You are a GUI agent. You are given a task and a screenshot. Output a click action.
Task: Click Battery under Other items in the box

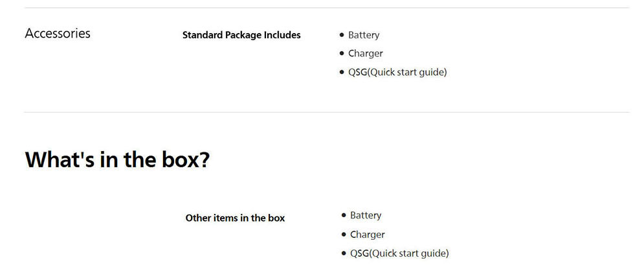(x=366, y=215)
